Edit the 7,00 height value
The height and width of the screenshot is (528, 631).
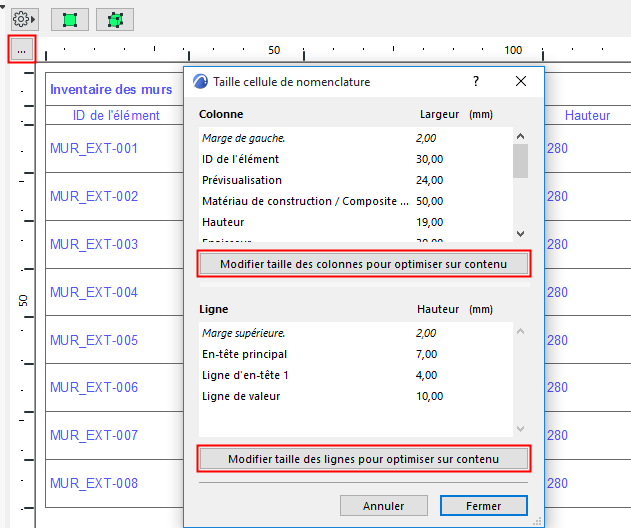427,354
